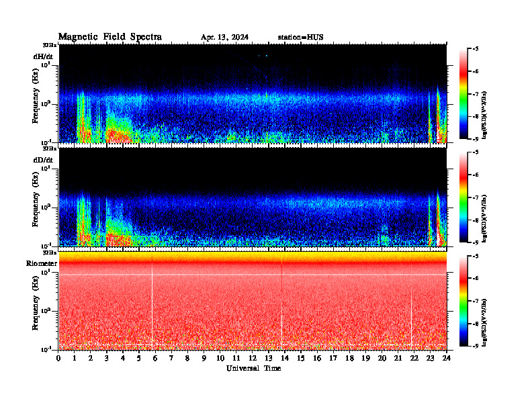Click hour "15" on the Universal Time axis
This screenshot has height=411, width=532.
(301, 358)
